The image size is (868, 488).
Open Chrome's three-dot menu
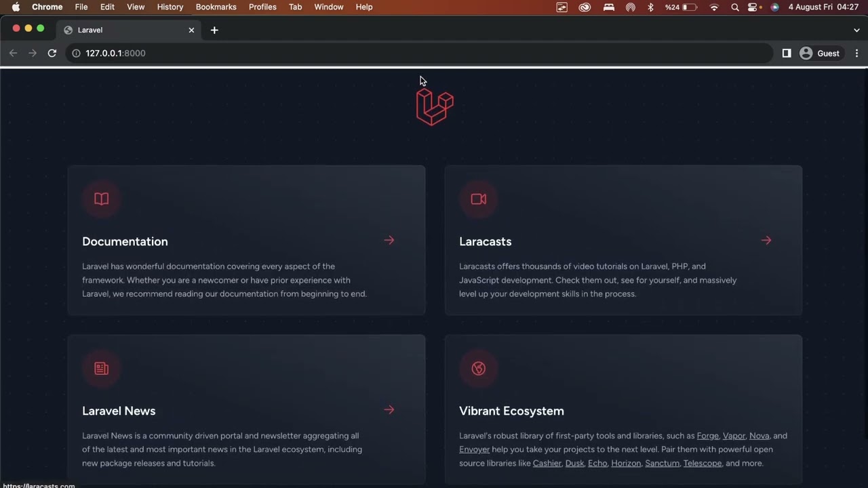click(856, 53)
